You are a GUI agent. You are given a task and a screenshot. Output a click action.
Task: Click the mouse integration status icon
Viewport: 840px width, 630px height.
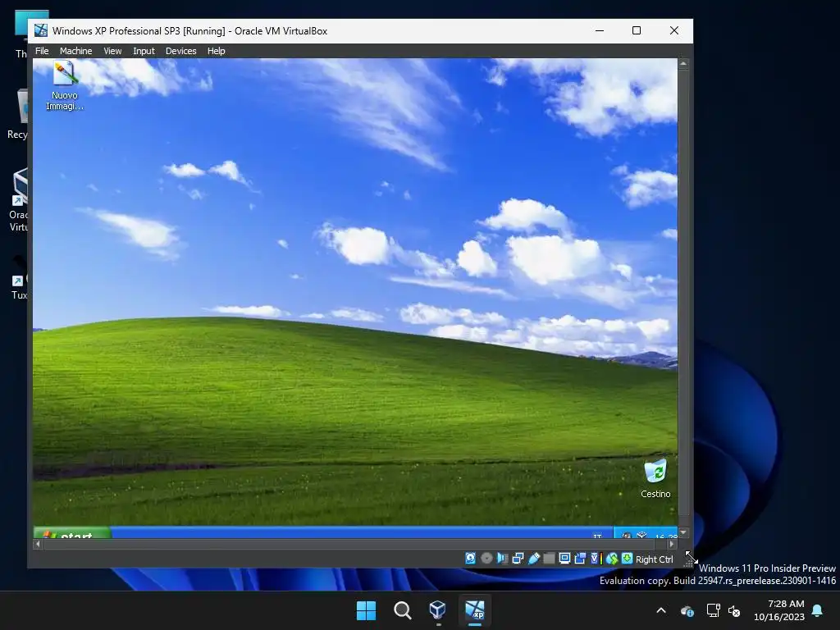(x=612, y=558)
